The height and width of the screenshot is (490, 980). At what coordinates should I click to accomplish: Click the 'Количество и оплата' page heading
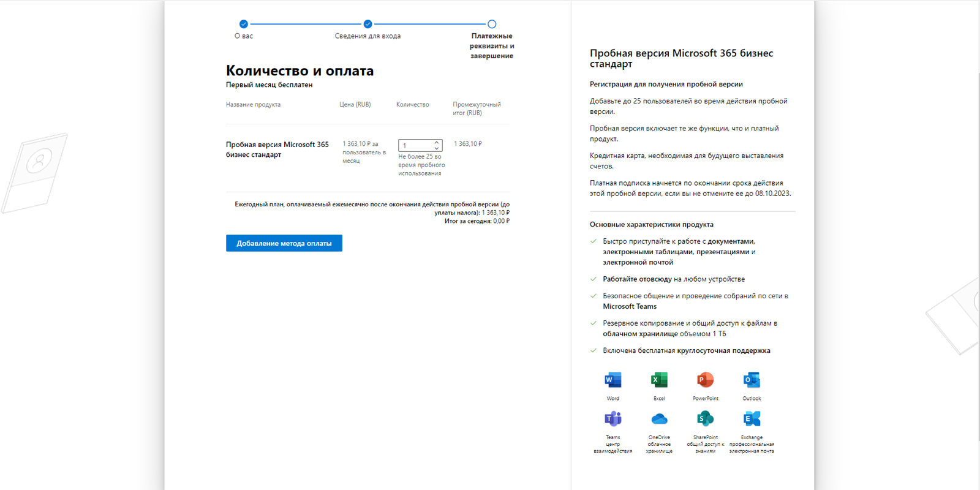point(300,71)
